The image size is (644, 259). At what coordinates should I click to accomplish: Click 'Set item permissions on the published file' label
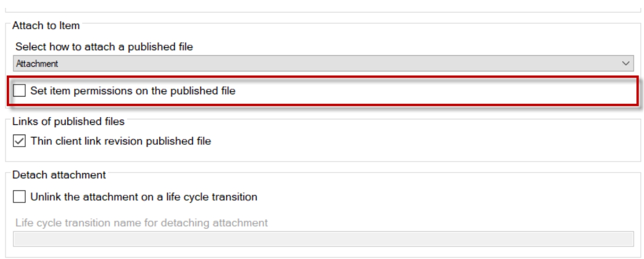point(133,91)
